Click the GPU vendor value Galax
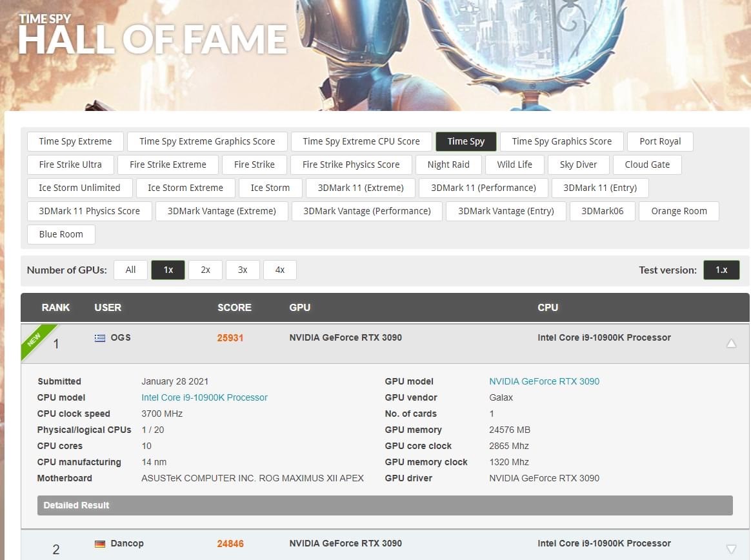Image resolution: width=751 pixels, height=560 pixels. coord(501,397)
